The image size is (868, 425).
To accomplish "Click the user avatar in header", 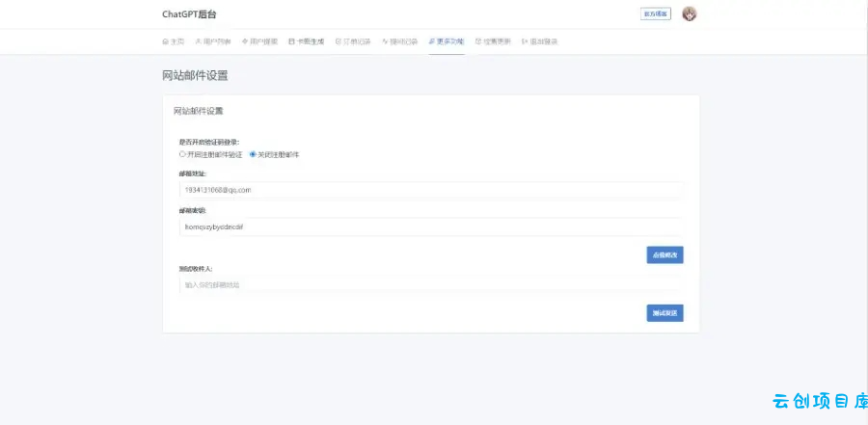I will pos(690,14).
